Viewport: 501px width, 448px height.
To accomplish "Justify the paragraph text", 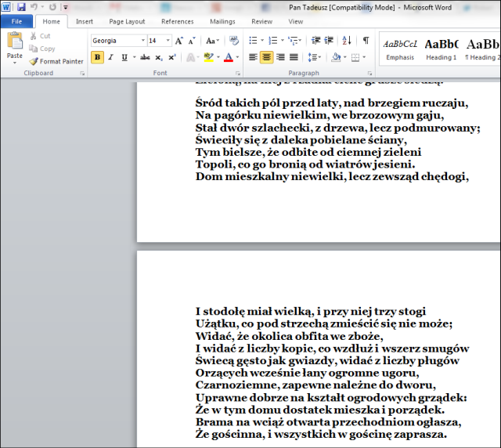I will coord(294,57).
